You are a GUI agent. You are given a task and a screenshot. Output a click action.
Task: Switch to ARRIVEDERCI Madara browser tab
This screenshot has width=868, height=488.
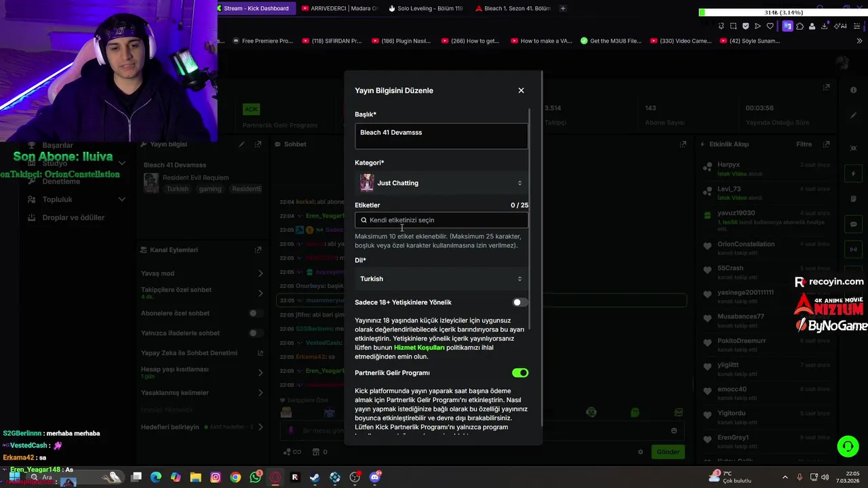339,8
